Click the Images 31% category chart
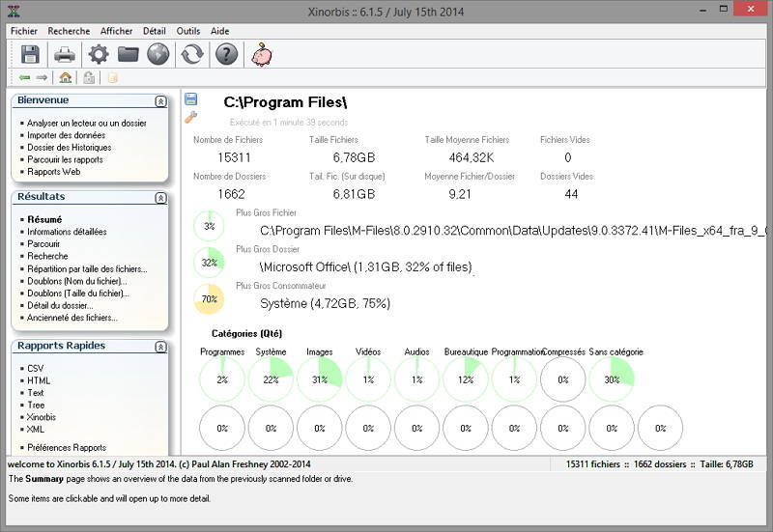Viewport: 773px width, 532px height. (320, 379)
